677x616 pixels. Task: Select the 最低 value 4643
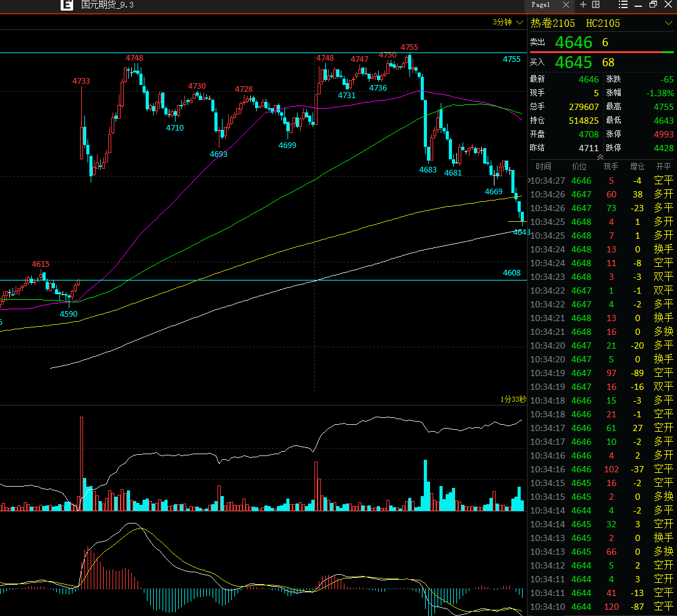pos(664,121)
